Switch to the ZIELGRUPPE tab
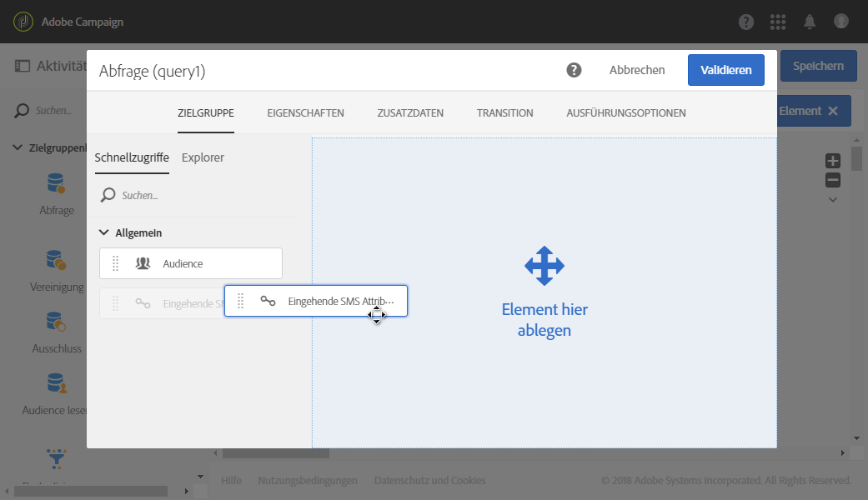This screenshot has height=500, width=868. point(206,112)
